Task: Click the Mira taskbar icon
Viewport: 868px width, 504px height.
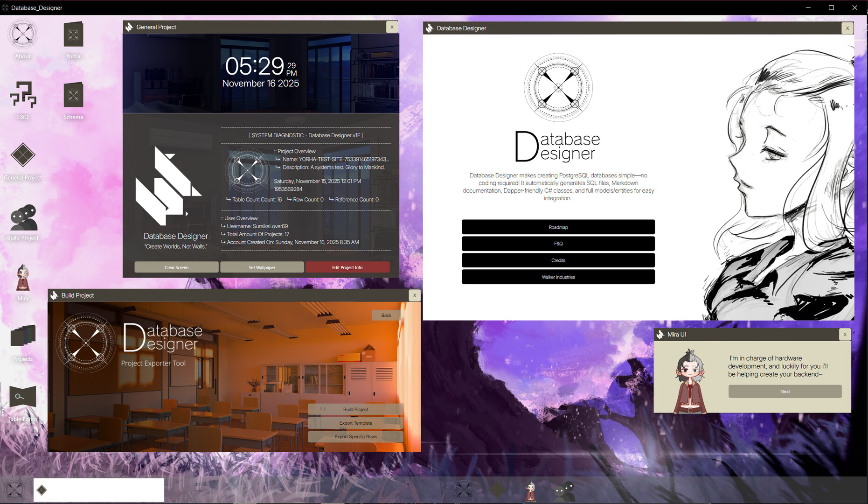Action: coord(531,490)
